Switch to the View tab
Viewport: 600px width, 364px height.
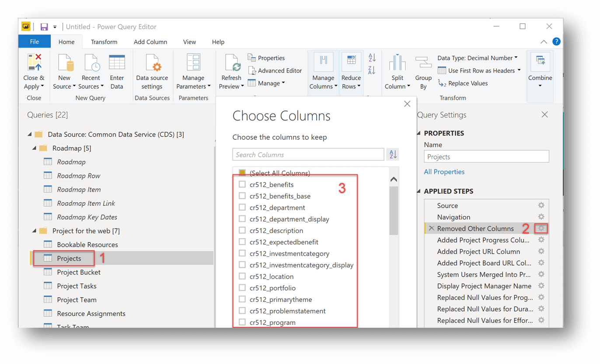click(189, 42)
